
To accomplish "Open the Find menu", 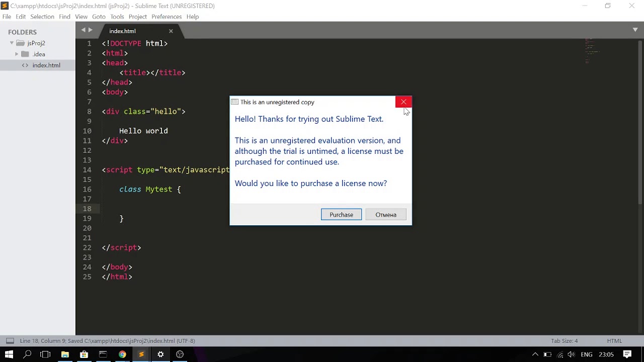I will pos(64,17).
